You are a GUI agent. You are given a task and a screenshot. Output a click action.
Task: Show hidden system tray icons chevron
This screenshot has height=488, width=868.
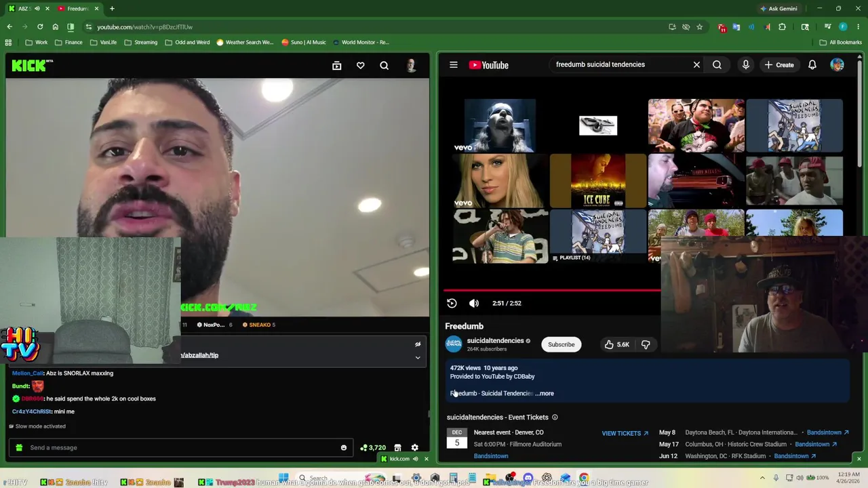pyautogui.click(x=762, y=478)
